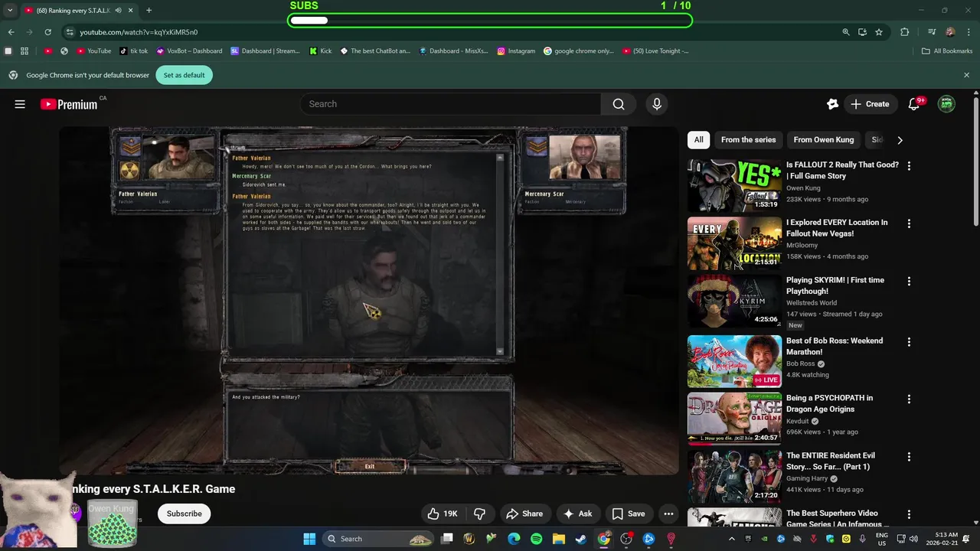Open Spotify from the Windows taskbar
980x551 pixels.
coord(537,539)
